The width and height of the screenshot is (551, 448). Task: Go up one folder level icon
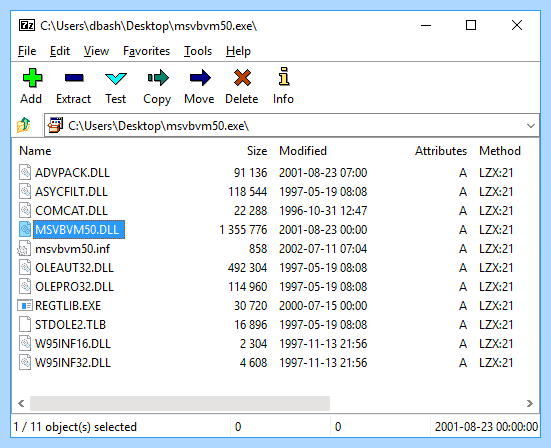click(x=24, y=125)
